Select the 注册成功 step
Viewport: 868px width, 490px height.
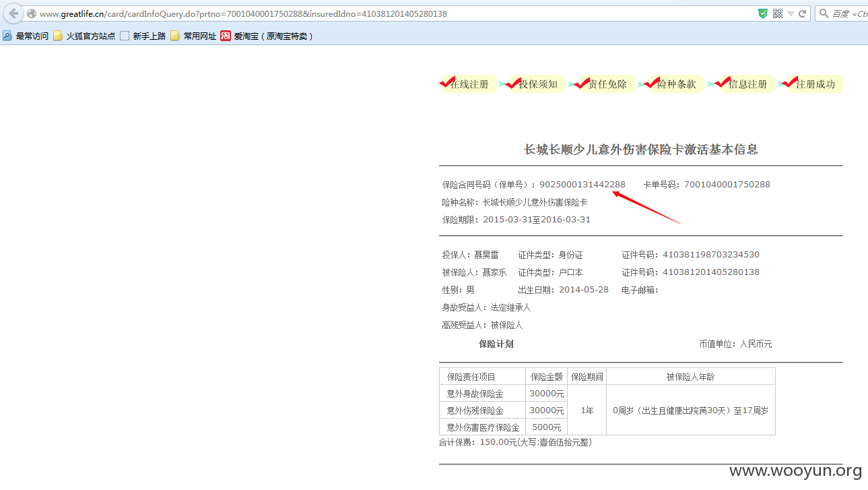tap(813, 84)
